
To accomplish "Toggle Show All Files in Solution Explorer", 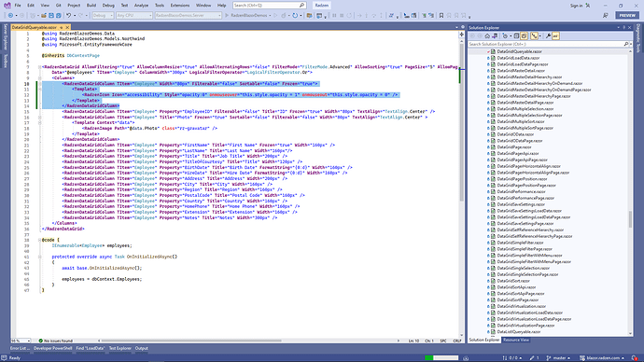I will click(525, 36).
